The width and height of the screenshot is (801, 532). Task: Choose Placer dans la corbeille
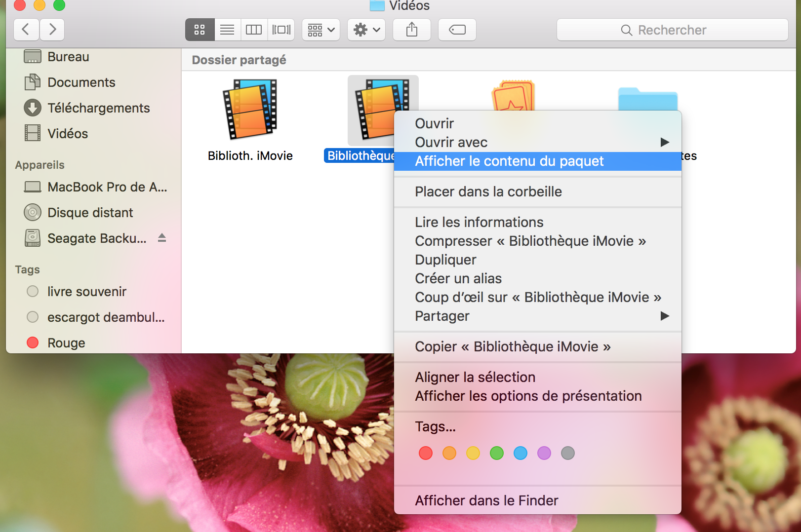tap(488, 191)
